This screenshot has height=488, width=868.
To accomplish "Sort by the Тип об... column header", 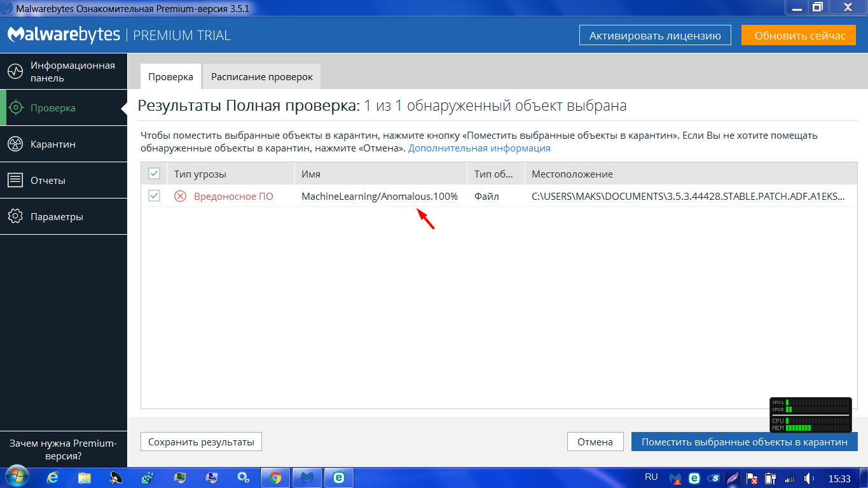I will pos(495,174).
